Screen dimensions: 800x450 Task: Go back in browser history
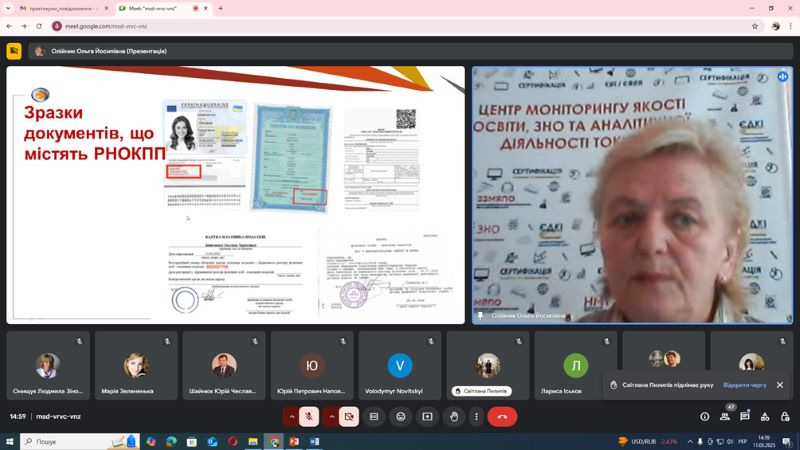point(9,26)
